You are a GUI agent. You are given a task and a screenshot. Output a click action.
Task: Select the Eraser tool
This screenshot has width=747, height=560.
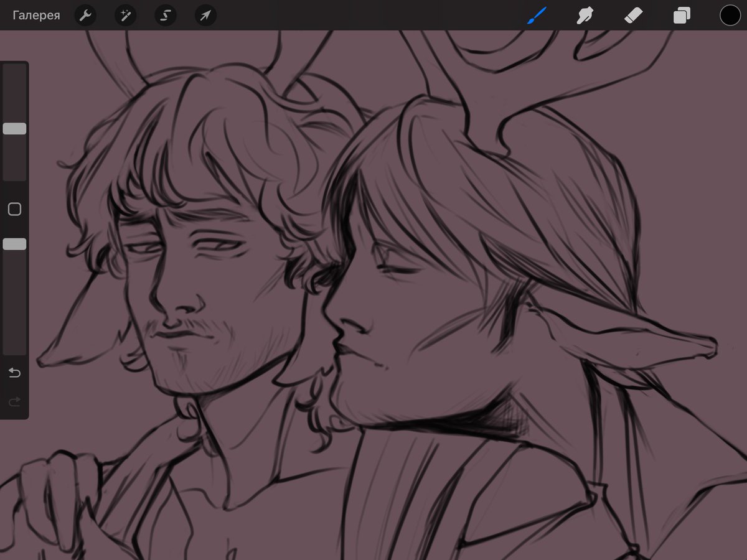[x=633, y=16]
